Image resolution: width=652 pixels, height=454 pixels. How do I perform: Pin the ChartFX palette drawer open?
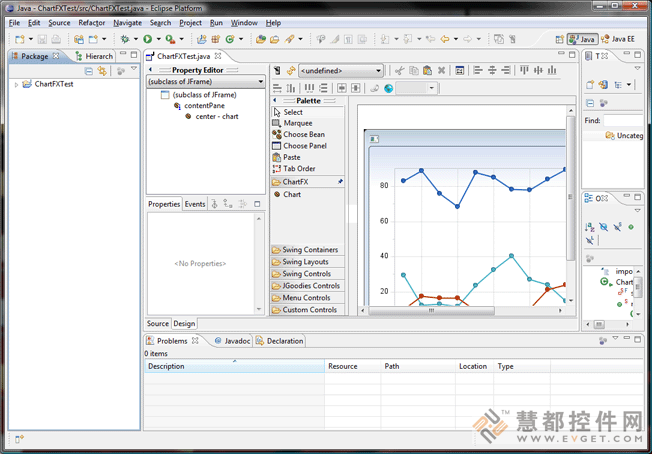(340, 182)
